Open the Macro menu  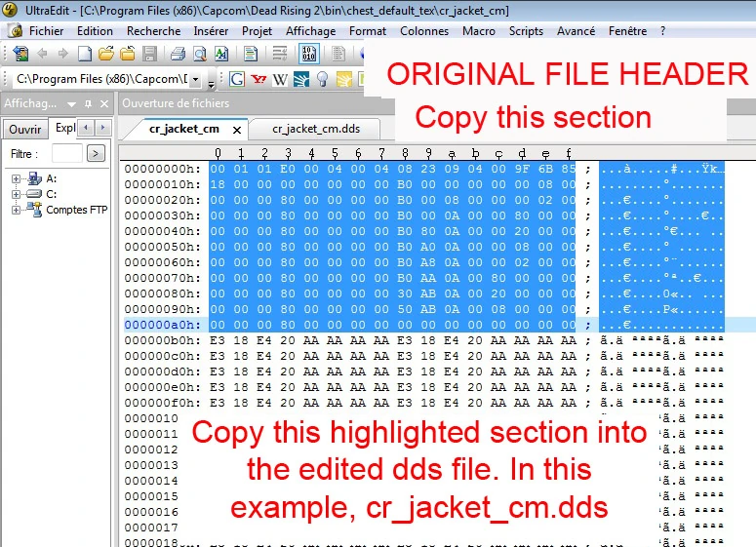point(479,31)
